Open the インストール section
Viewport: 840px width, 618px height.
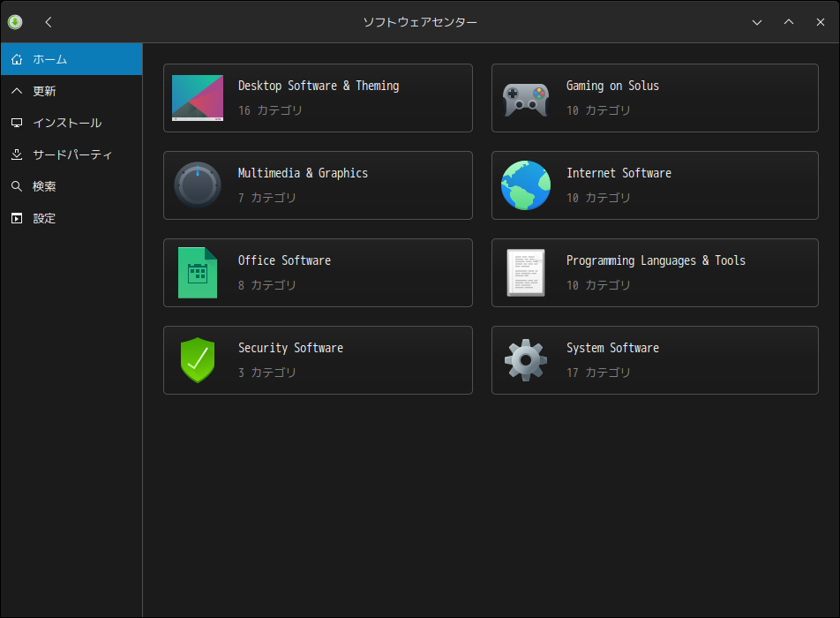[71, 123]
